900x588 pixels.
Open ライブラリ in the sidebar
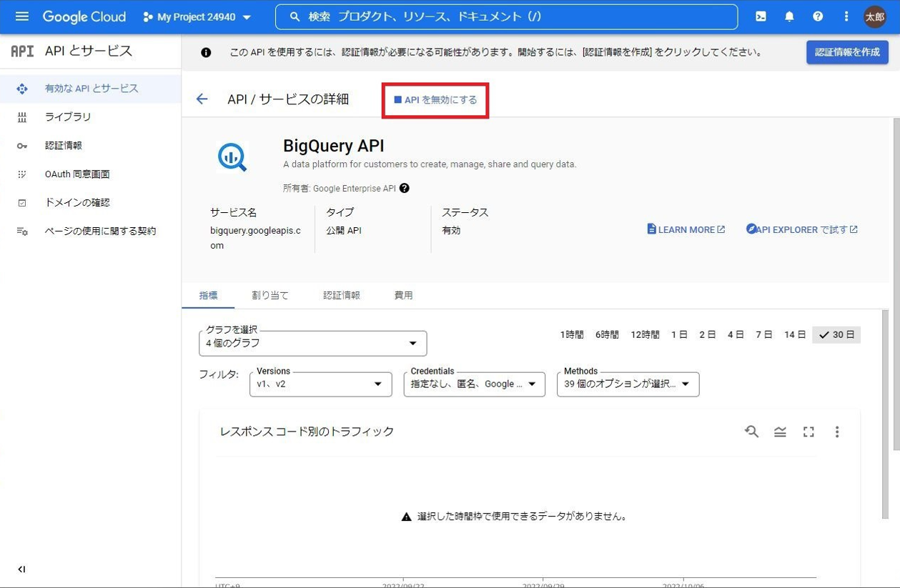click(90, 117)
